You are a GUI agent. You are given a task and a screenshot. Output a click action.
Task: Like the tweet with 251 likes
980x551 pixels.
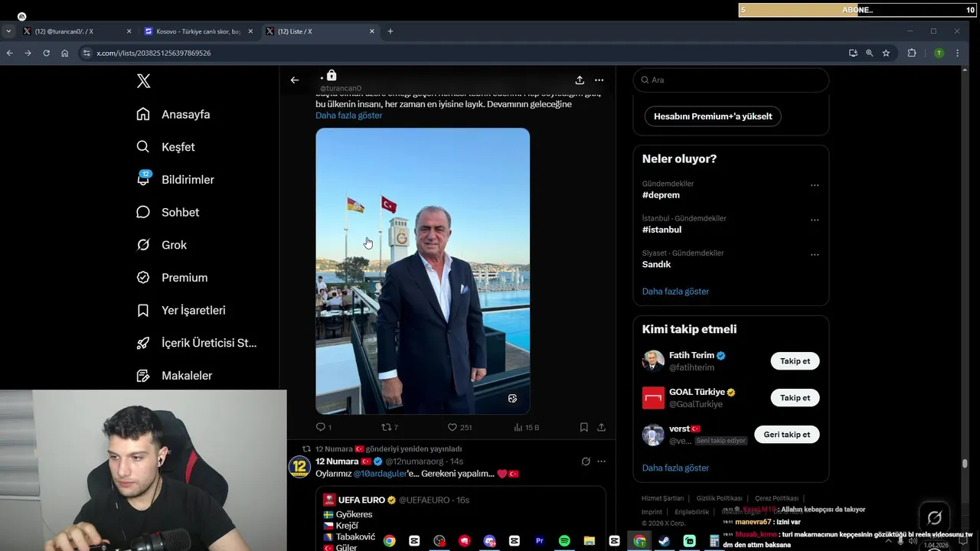[x=459, y=427]
